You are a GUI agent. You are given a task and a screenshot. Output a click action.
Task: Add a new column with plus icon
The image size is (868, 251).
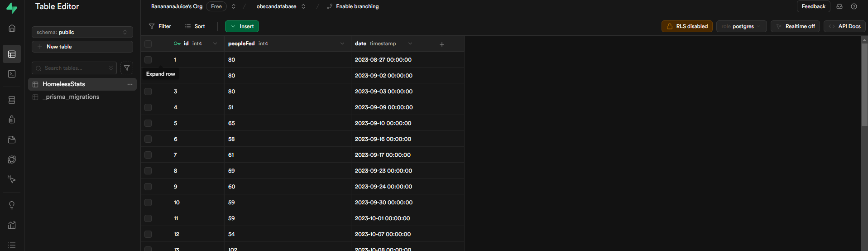(442, 44)
